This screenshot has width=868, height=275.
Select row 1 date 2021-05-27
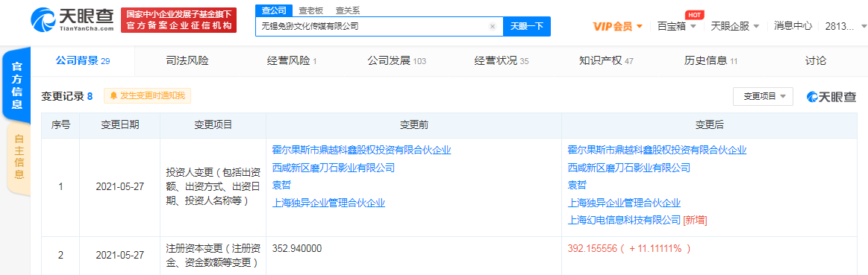pos(119,187)
